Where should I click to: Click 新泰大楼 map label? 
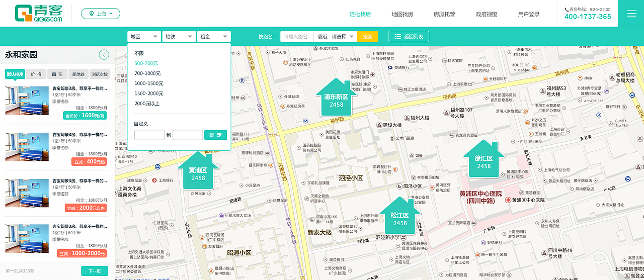pos(319,232)
